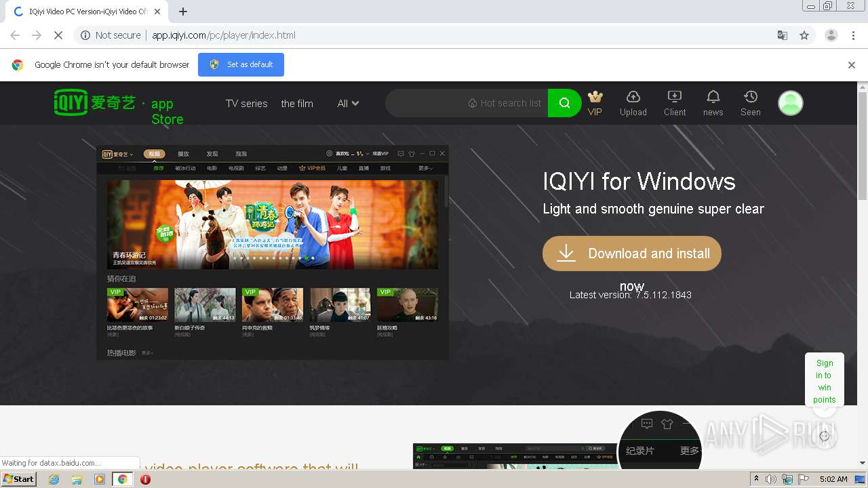Click Chrome icon in taskbar
868x488 pixels.
(x=123, y=479)
